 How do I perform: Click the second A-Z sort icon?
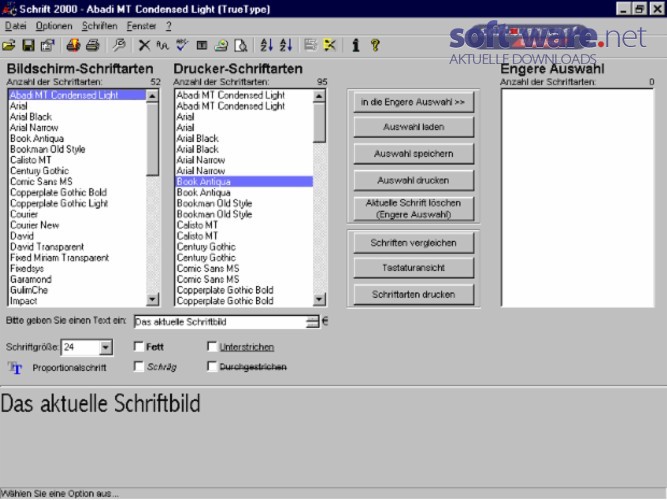(x=286, y=45)
